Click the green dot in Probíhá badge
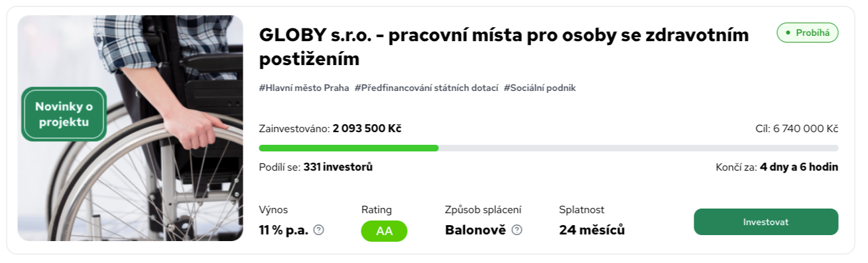 (x=788, y=33)
